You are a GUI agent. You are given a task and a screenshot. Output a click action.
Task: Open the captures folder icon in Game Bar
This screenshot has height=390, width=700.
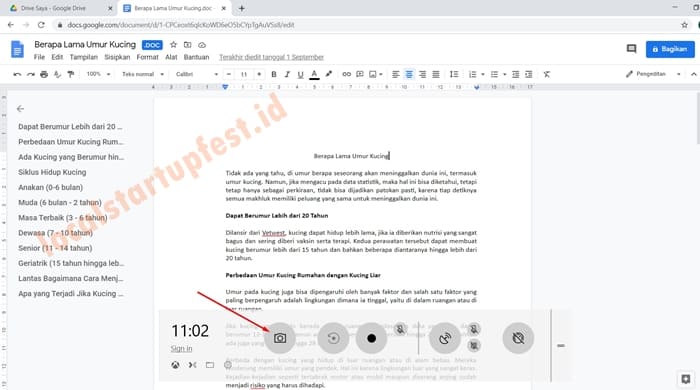tap(210, 365)
